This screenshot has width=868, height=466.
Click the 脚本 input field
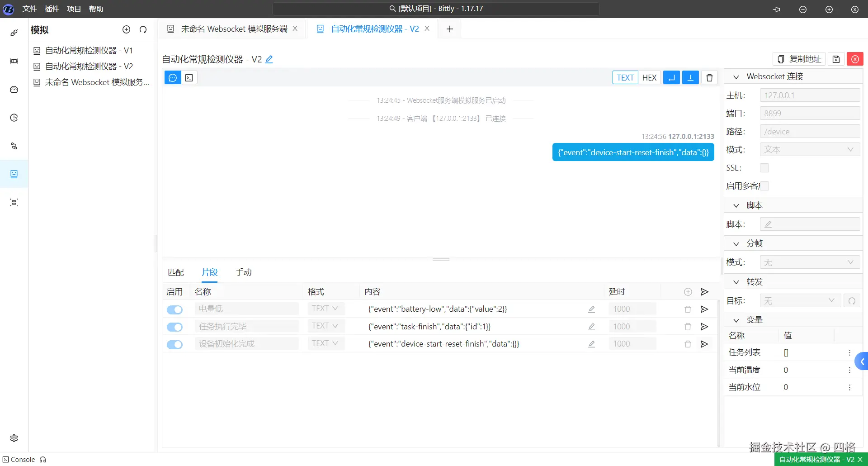tap(810, 224)
